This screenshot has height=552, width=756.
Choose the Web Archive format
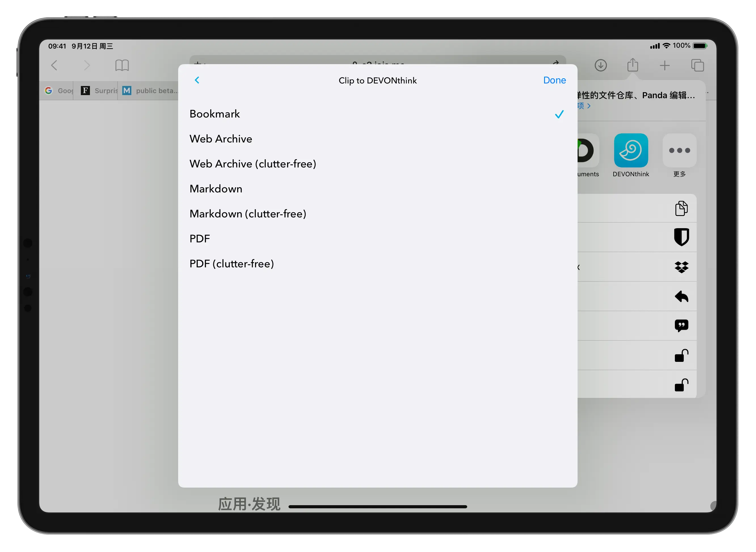378,139
